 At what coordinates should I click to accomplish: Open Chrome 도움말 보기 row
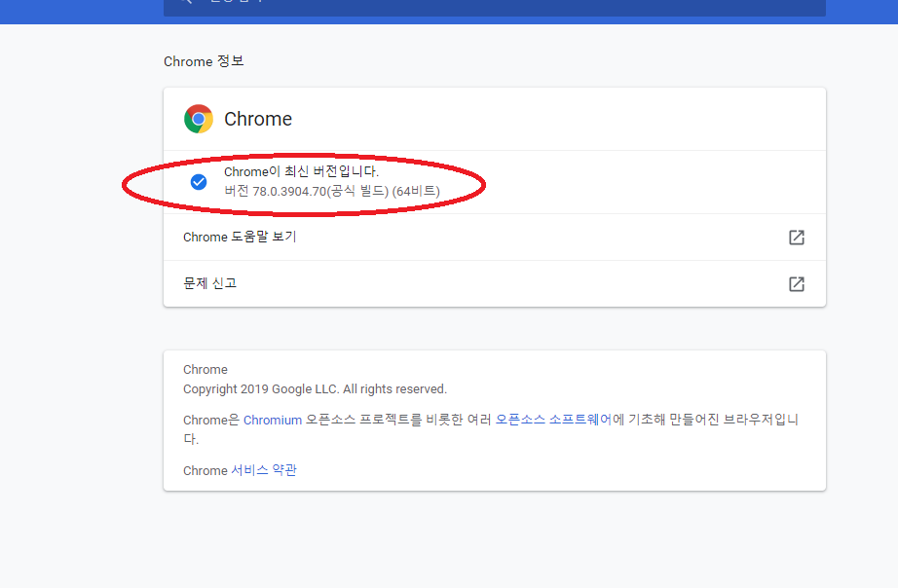[494, 237]
